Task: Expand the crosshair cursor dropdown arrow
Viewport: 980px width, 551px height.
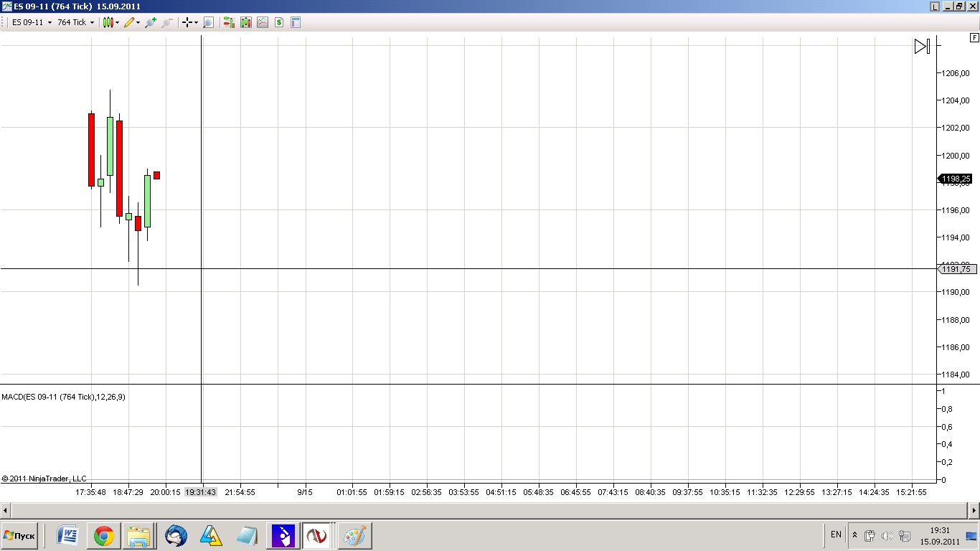Action: 196,22
